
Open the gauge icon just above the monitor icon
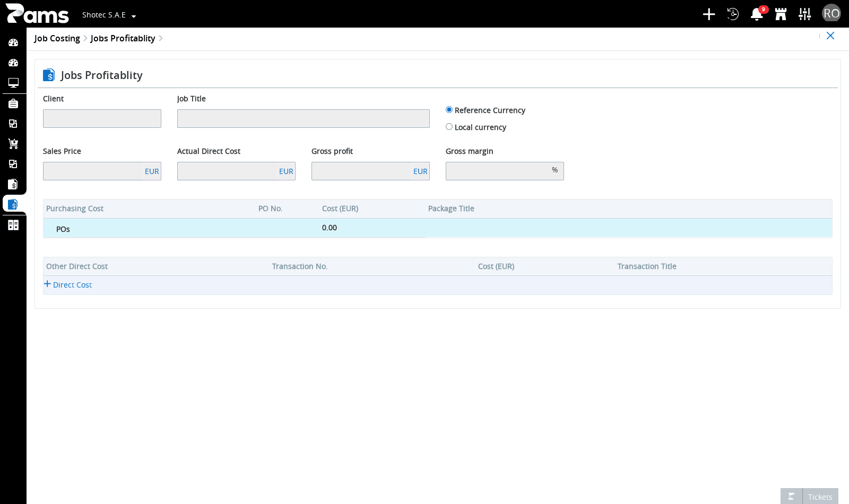[x=13, y=63]
